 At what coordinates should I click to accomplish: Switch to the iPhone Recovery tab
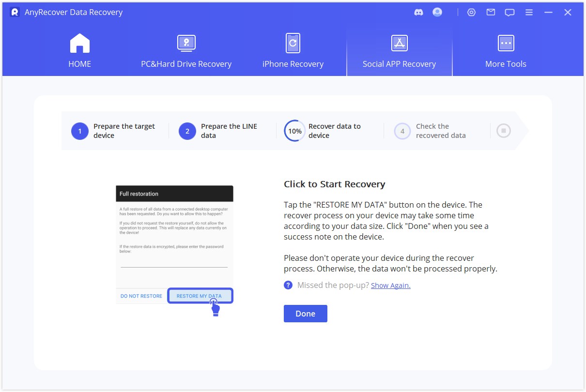(293, 50)
